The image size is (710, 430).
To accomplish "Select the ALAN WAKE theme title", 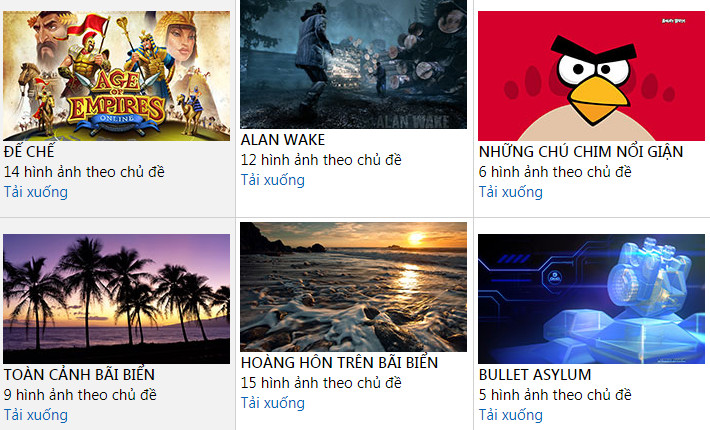I will [x=283, y=140].
